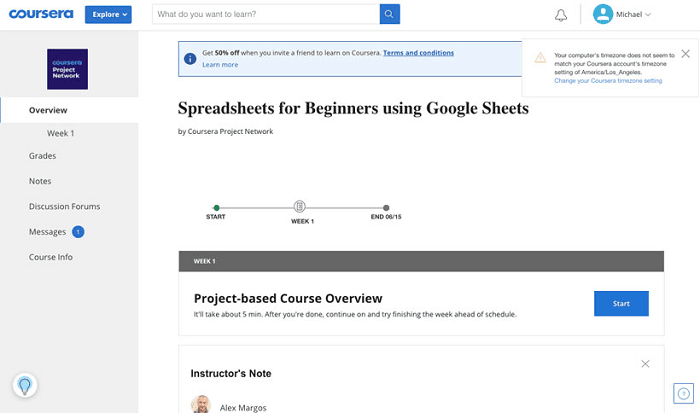
Task: Click the search input field
Action: coord(266,14)
